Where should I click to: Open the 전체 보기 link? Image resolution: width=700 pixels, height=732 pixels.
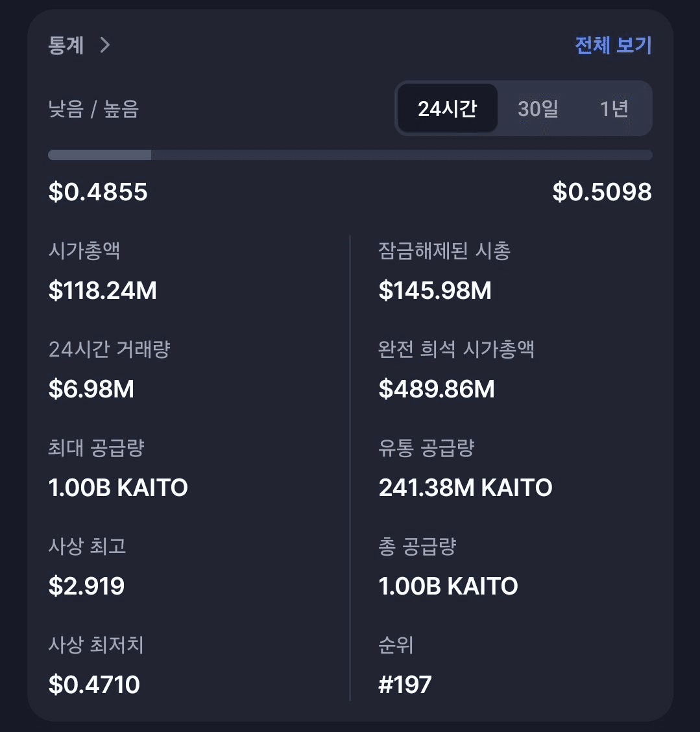(x=613, y=45)
